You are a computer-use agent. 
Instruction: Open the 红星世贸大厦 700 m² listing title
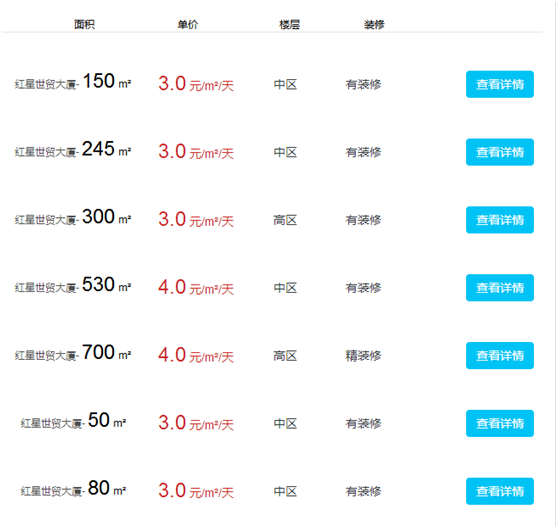[73, 353]
